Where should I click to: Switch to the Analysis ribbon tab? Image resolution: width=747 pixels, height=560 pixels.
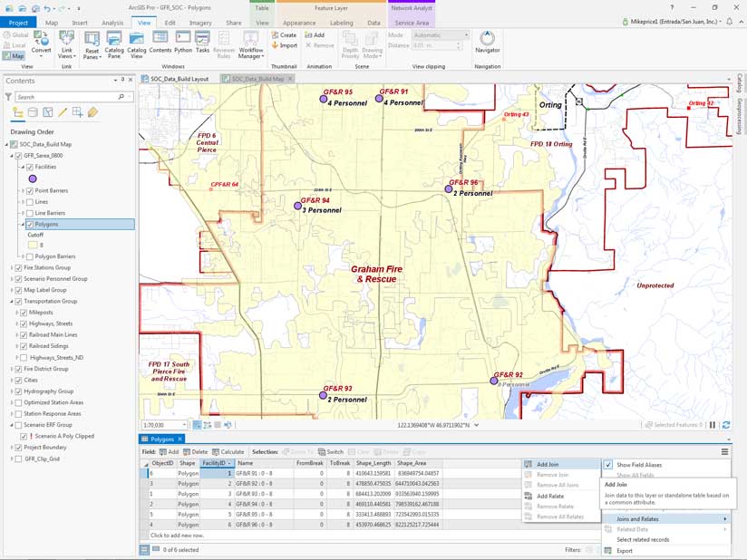coord(112,23)
